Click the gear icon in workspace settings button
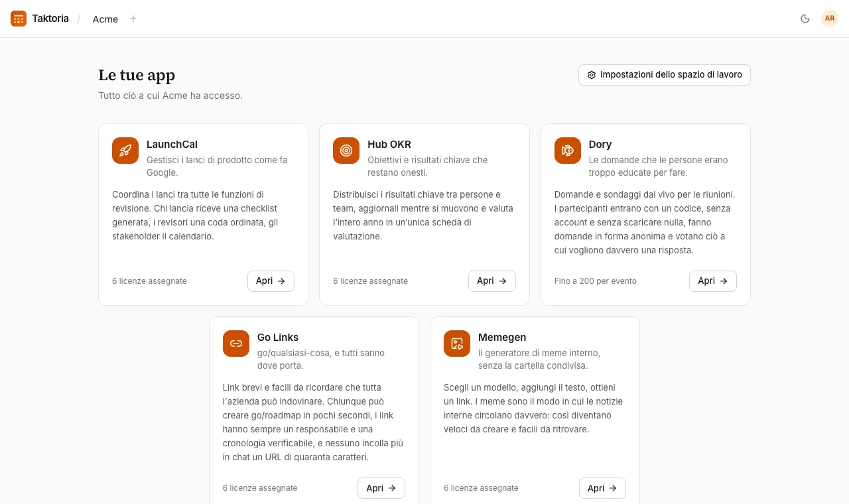The width and height of the screenshot is (849, 504). pos(592,75)
